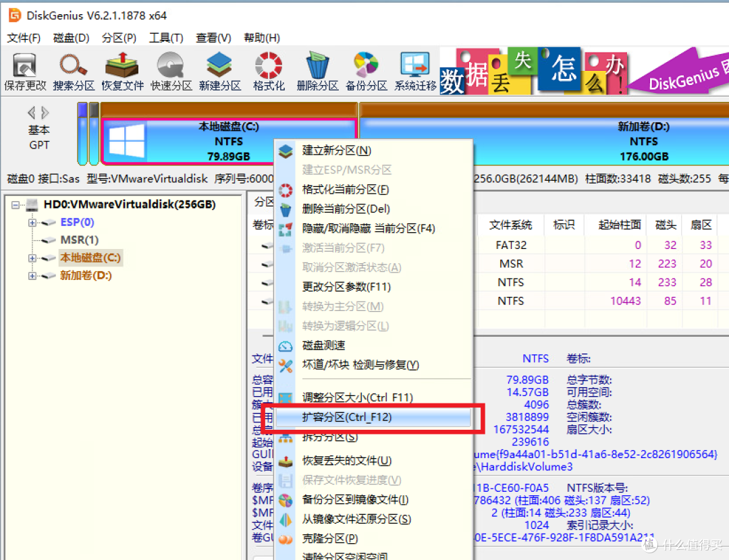Start the System Migration (系统迁移) tool

click(x=415, y=72)
